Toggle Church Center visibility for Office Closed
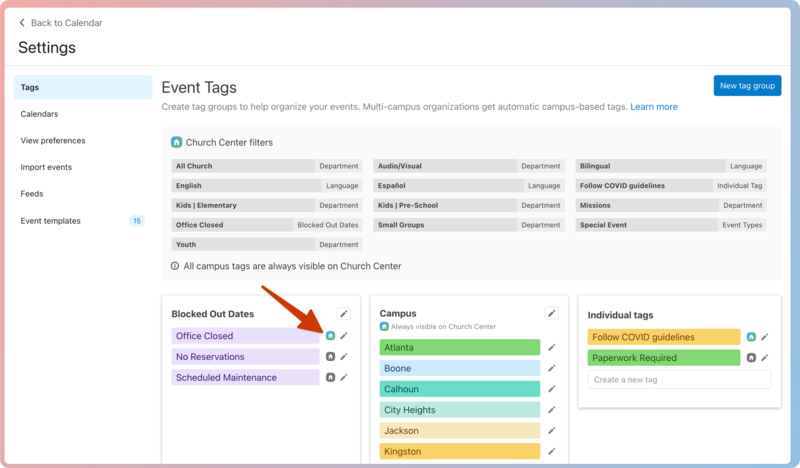800x468 pixels. pyautogui.click(x=331, y=336)
